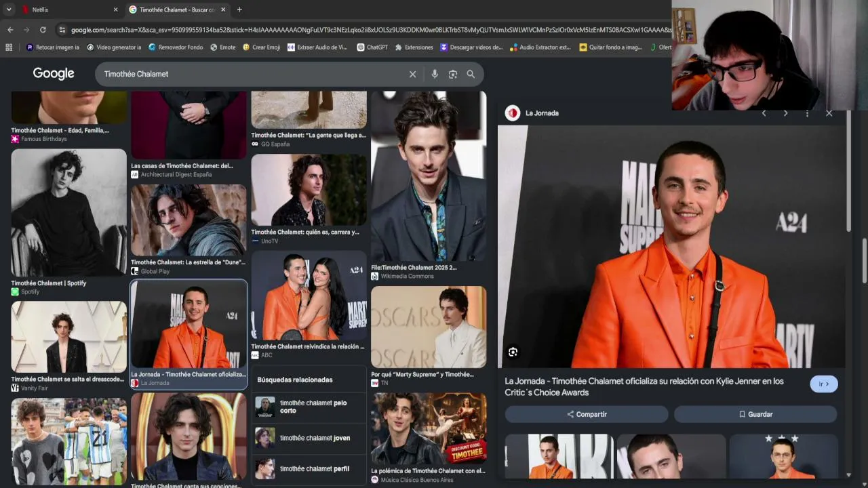This screenshot has width=868, height=488.
Task: Open the Crear Emoji bookmark
Action: [262, 47]
